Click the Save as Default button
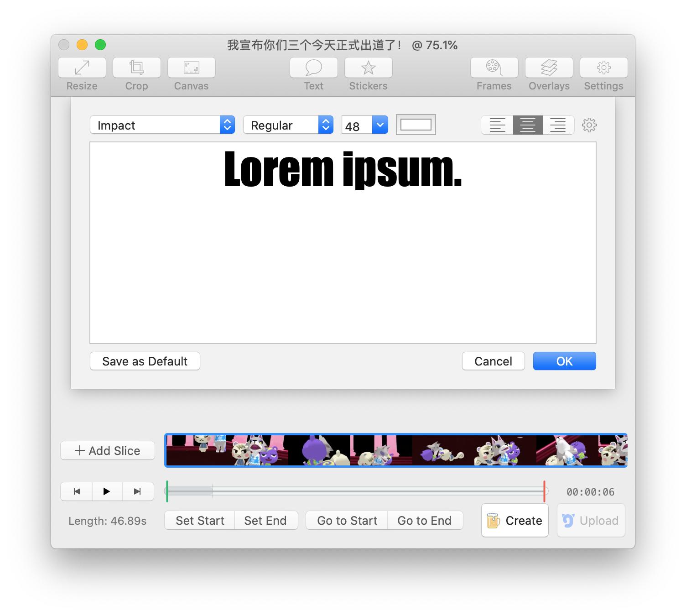 coord(145,361)
